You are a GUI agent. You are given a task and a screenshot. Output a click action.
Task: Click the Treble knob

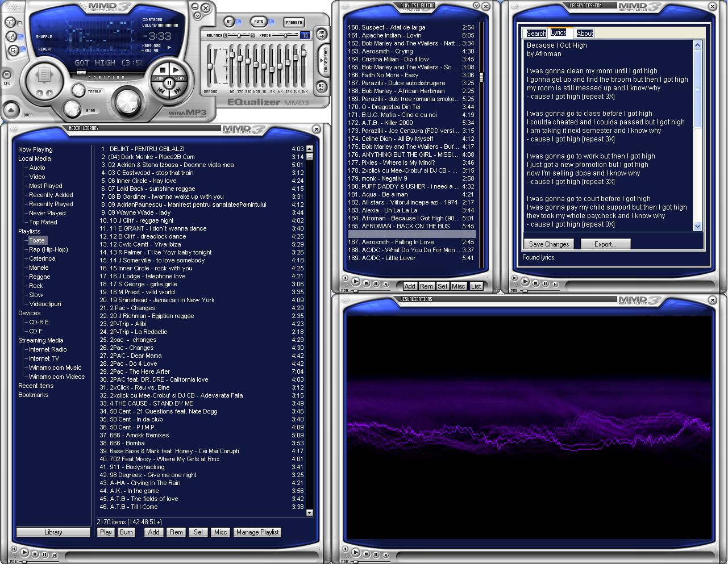(x=78, y=90)
